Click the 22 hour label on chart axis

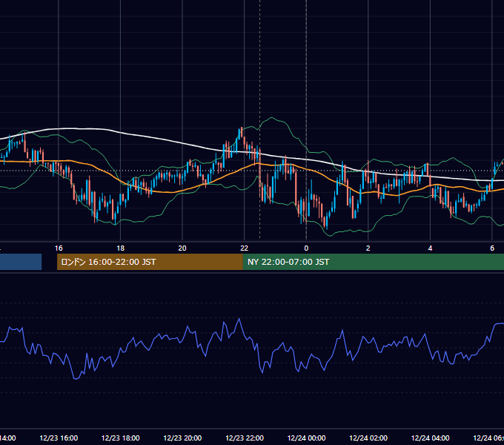[245, 248]
